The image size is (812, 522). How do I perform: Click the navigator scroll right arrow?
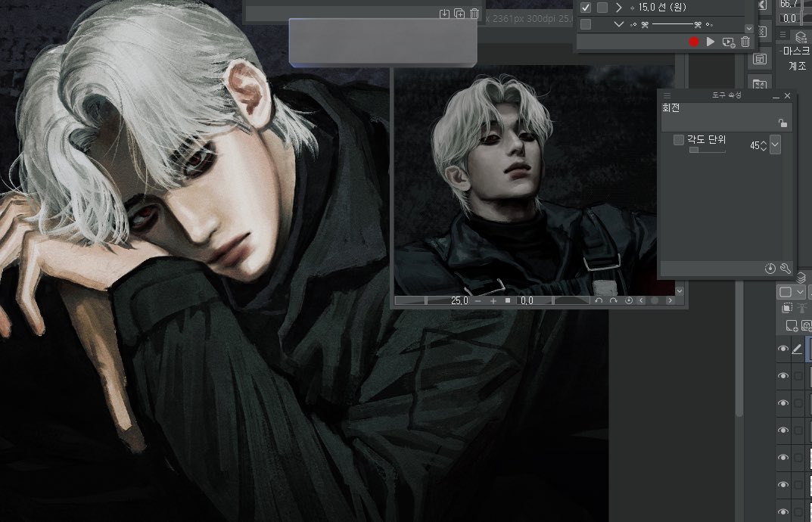tap(670, 300)
